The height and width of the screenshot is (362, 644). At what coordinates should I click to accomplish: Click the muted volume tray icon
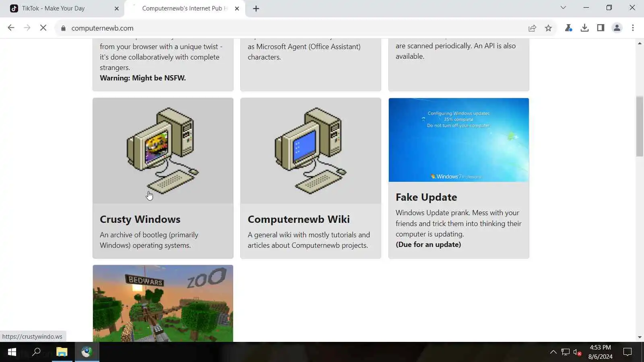pos(577,352)
